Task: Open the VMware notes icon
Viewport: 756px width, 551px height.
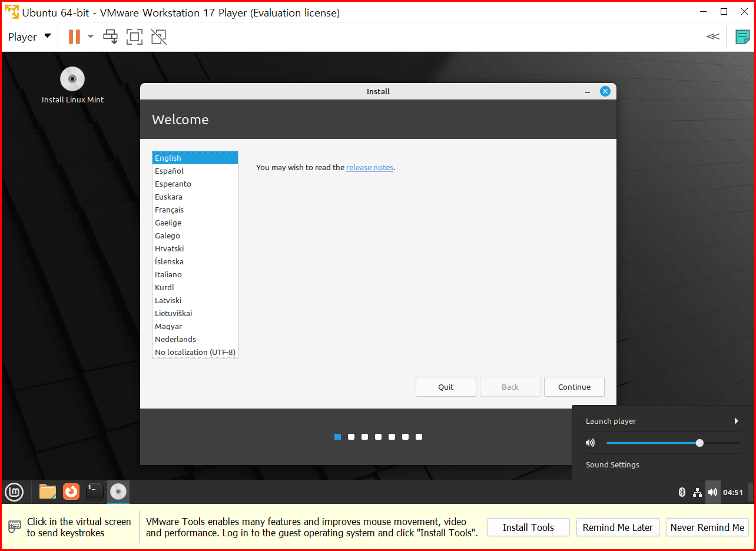Action: (x=742, y=37)
